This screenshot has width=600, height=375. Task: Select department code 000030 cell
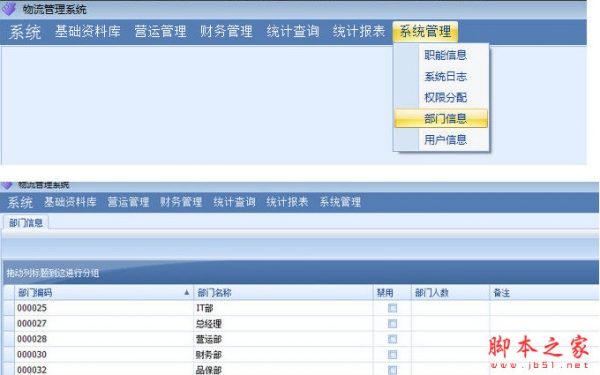(x=104, y=354)
